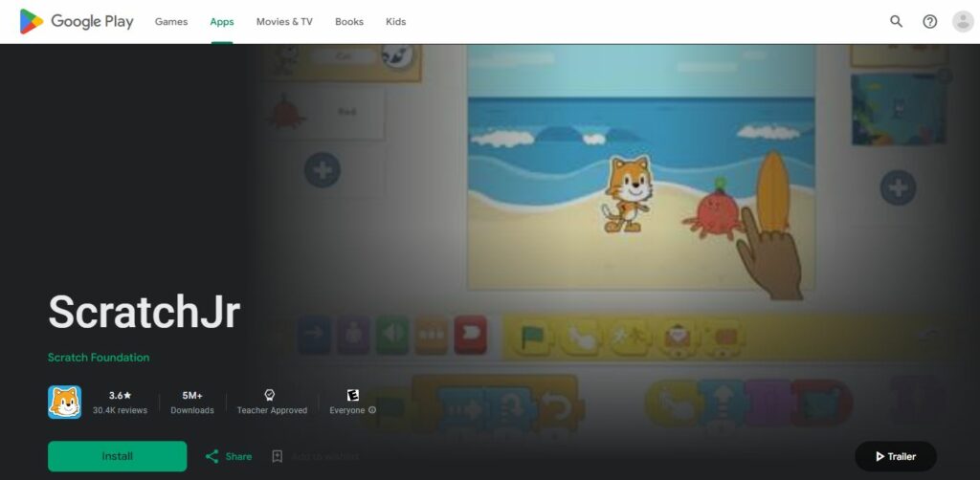Click the red end block category icon
Viewport: 980px width, 480px height.
[x=471, y=336]
